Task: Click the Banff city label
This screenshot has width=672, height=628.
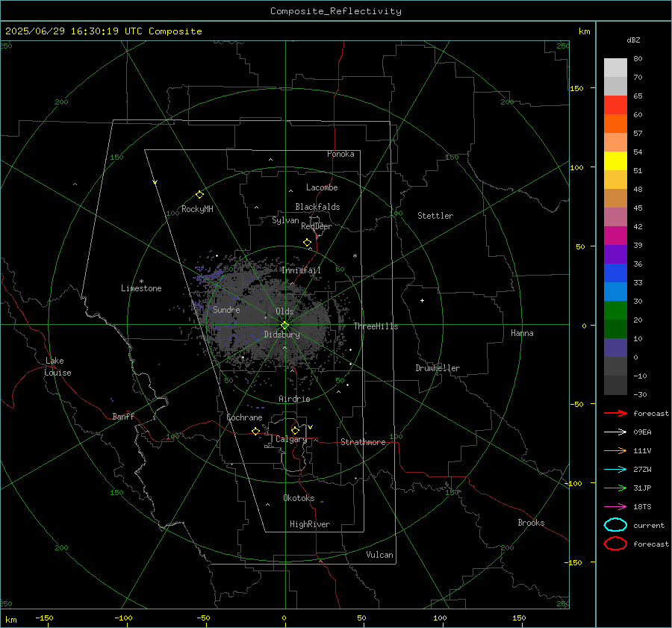Action: tap(123, 416)
